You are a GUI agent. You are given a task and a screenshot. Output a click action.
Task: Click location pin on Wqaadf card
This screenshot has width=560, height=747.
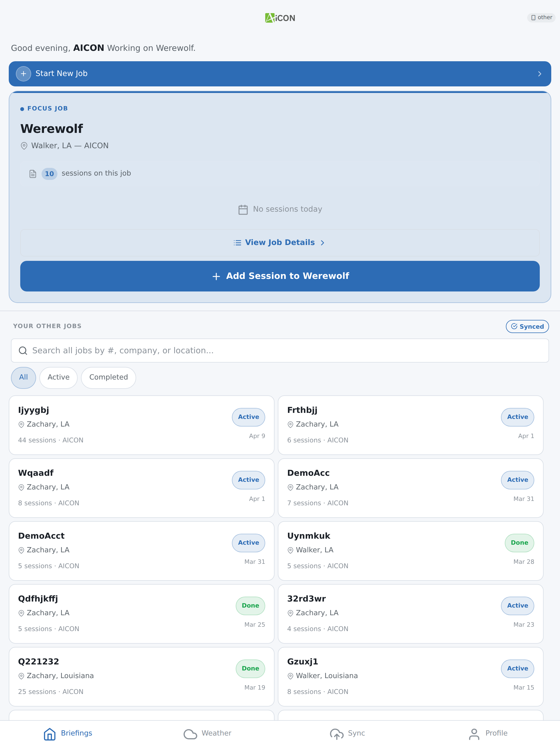click(21, 487)
